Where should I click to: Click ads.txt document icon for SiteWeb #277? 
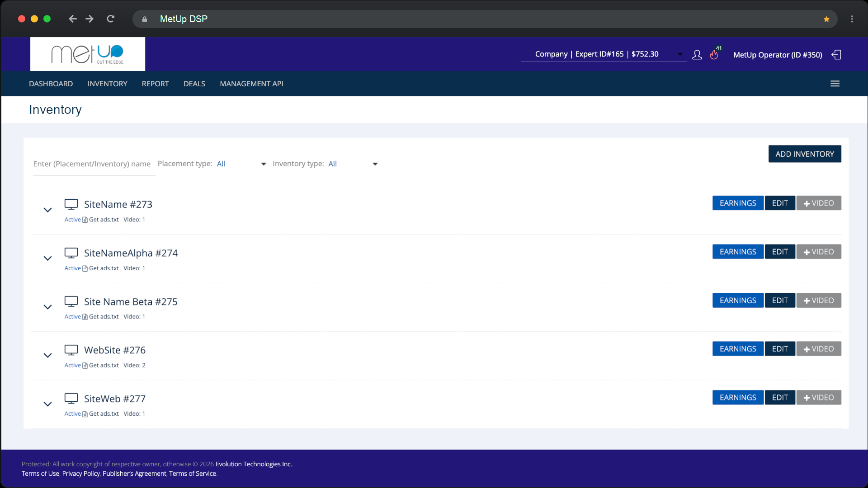point(85,414)
